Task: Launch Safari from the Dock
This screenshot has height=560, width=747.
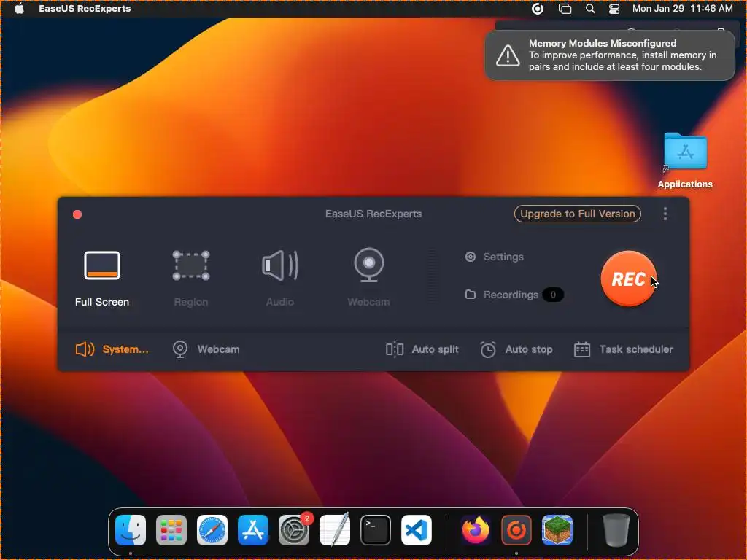Action: coord(212,530)
